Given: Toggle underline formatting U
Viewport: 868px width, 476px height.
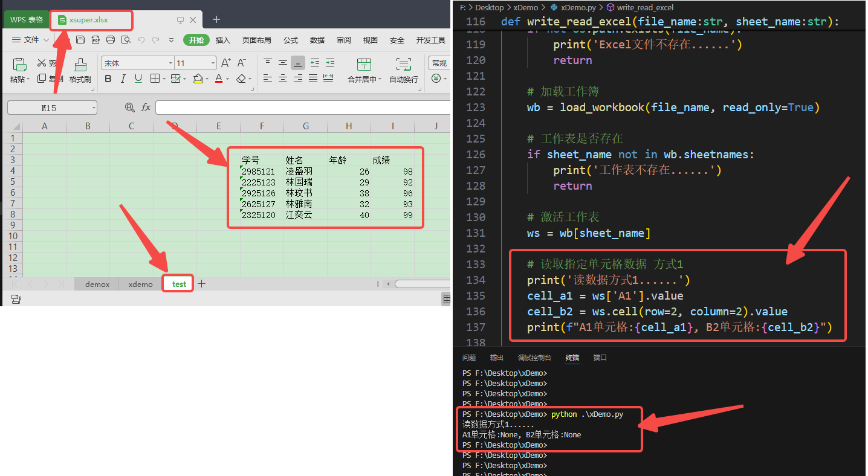Looking at the screenshot, I should (x=138, y=79).
